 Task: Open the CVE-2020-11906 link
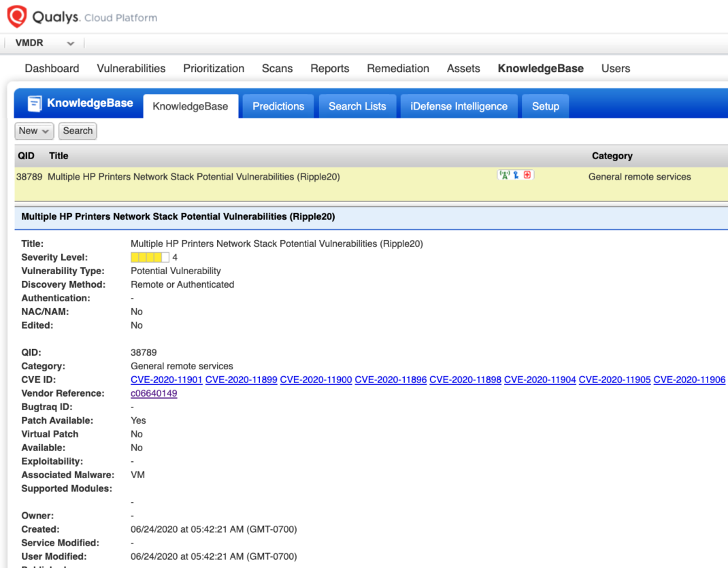(689, 380)
